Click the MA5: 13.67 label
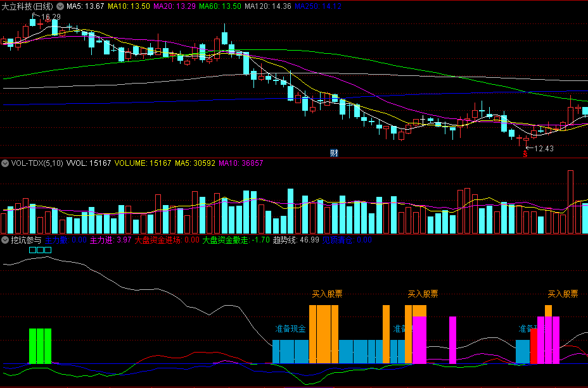This screenshot has height=388, width=588. coord(85,6)
